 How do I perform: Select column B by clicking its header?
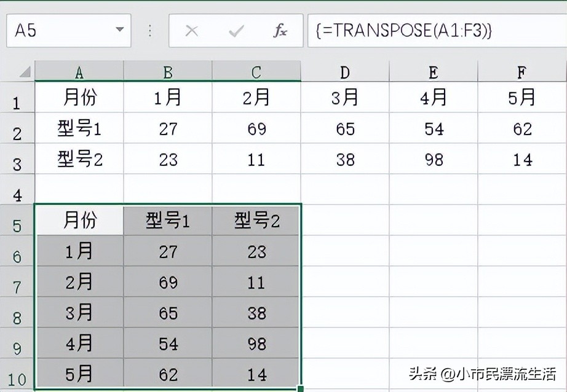(168, 71)
